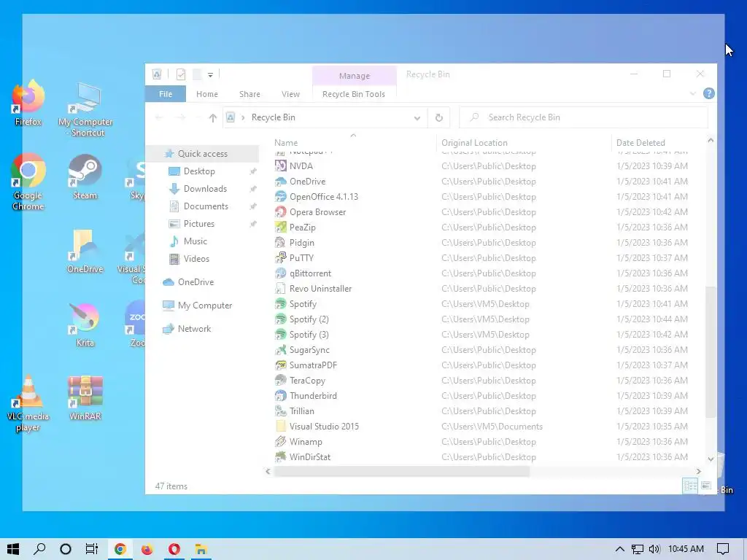Click the PuTTY shortcut icon

281,258
